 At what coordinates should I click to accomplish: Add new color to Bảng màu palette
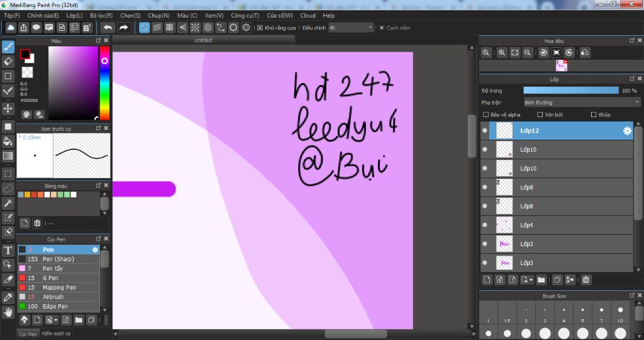(x=25, y=223)
